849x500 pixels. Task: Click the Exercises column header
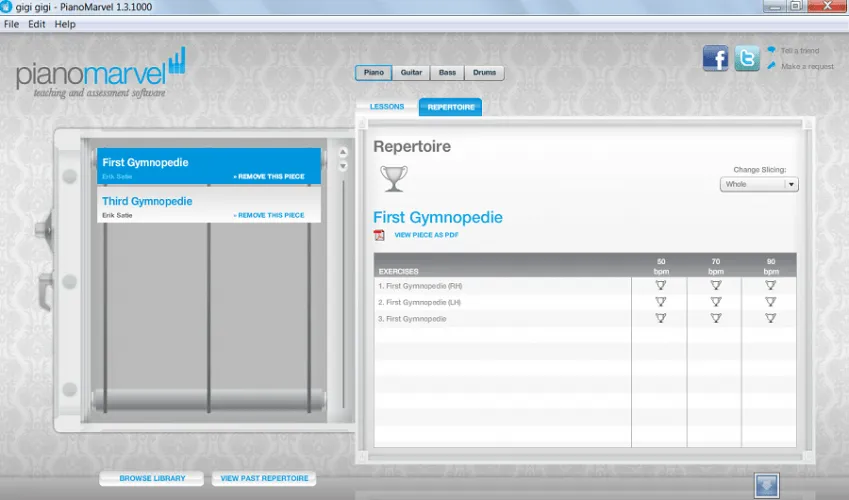(399, 271)
